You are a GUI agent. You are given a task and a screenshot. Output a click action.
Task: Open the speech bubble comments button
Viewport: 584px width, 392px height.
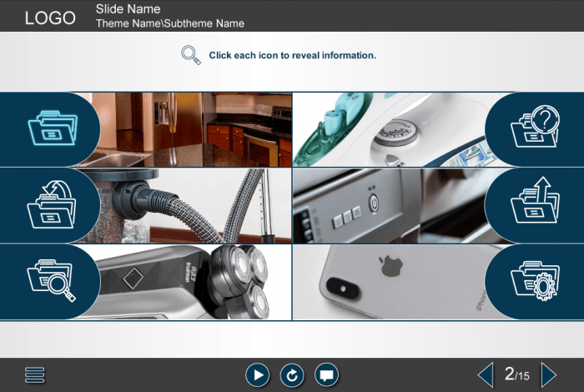pos(327,375)
